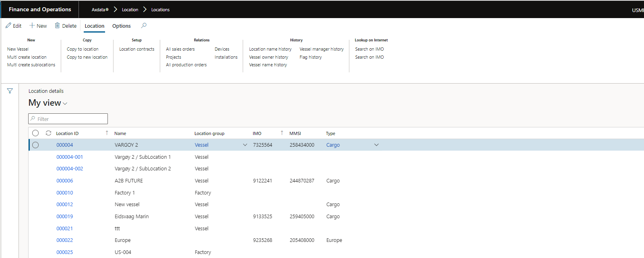Click the Type column header
This screenshot has height=258, width=644.
[x=330, y=133]
